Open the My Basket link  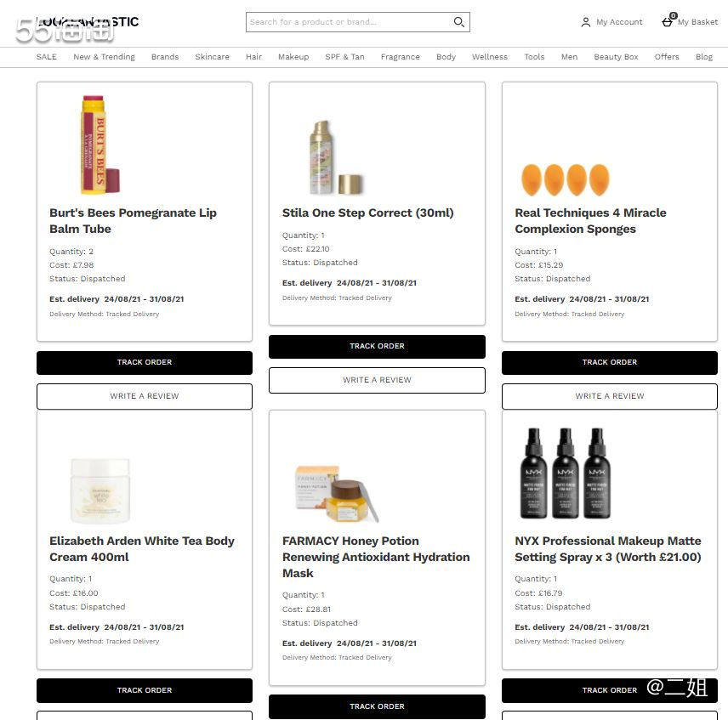[x=697, y=22]
